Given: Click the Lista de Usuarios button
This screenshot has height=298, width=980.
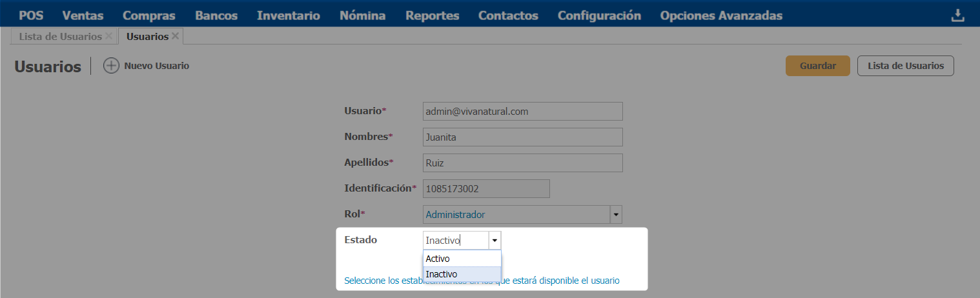Looking at the screenshot, I should [905, 66].
